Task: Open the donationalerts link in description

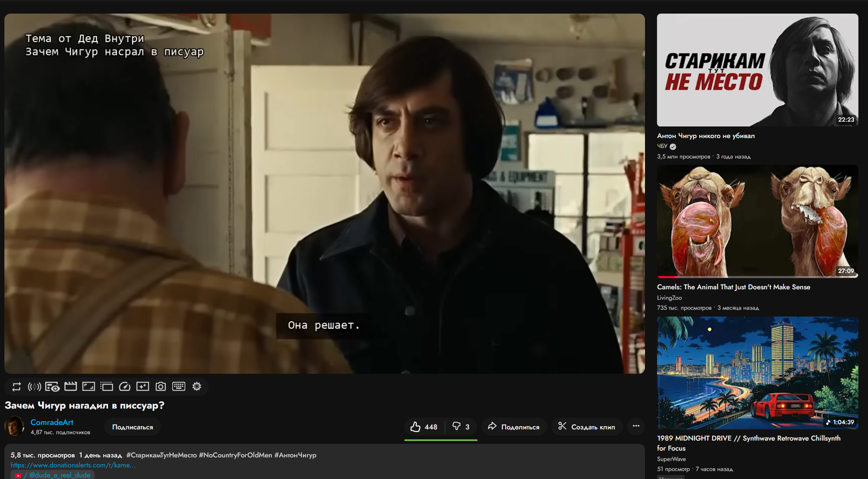Action: click(73, 465)
